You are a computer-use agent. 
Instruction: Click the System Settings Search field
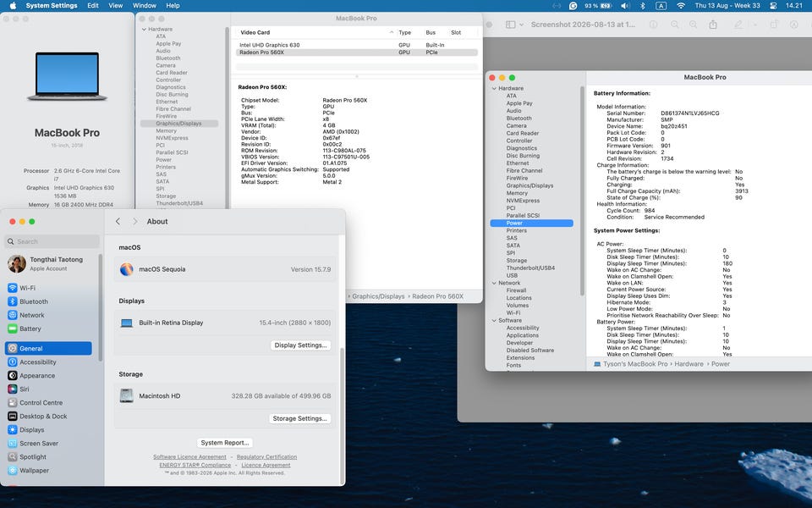[52, 241]
